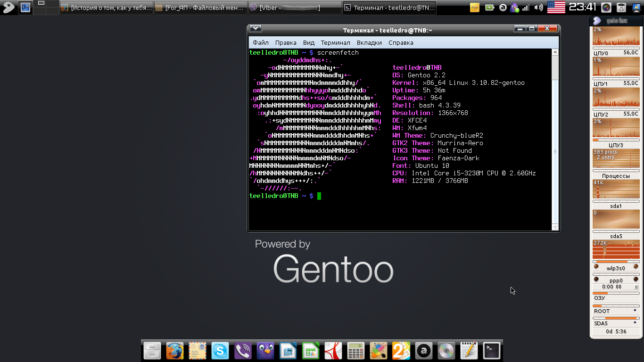The image size is (644, 362).
Task: Open the Вкладки menu
Action: [369, 42]
